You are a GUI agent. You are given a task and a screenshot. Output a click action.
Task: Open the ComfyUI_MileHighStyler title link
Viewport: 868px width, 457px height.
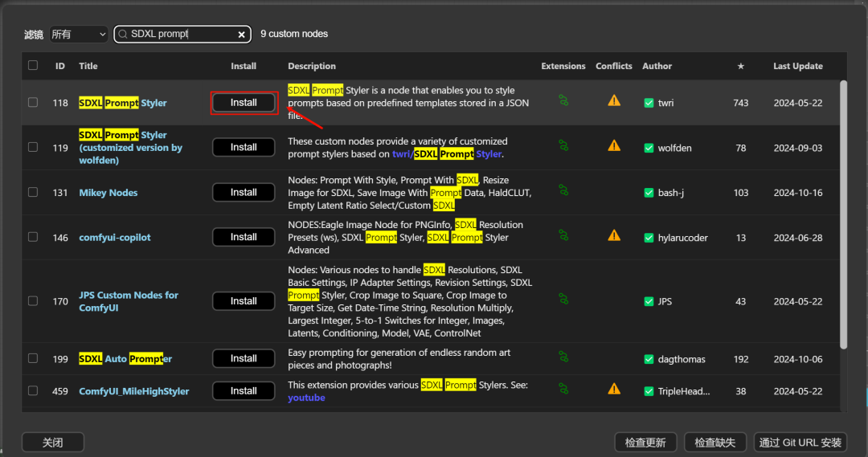click(x=134, y=391)
